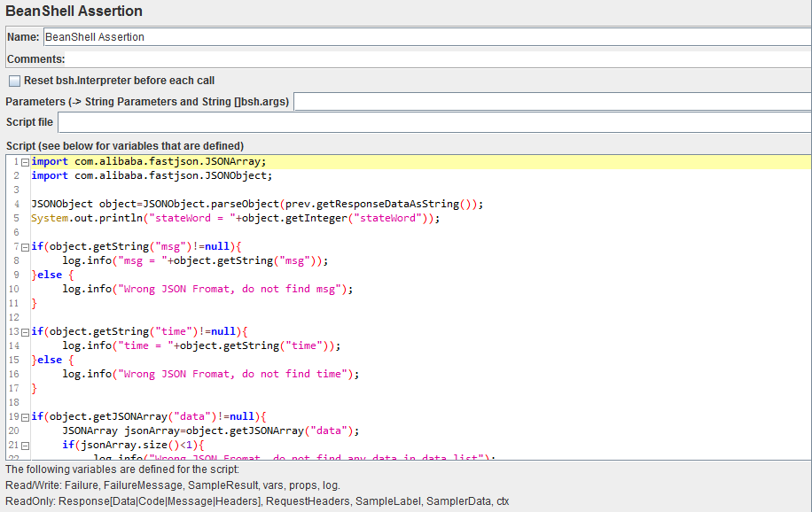Click the JSONArray jsonArray declaration line
The width and height of the screenshot is (812, 512).
point(211,431)
